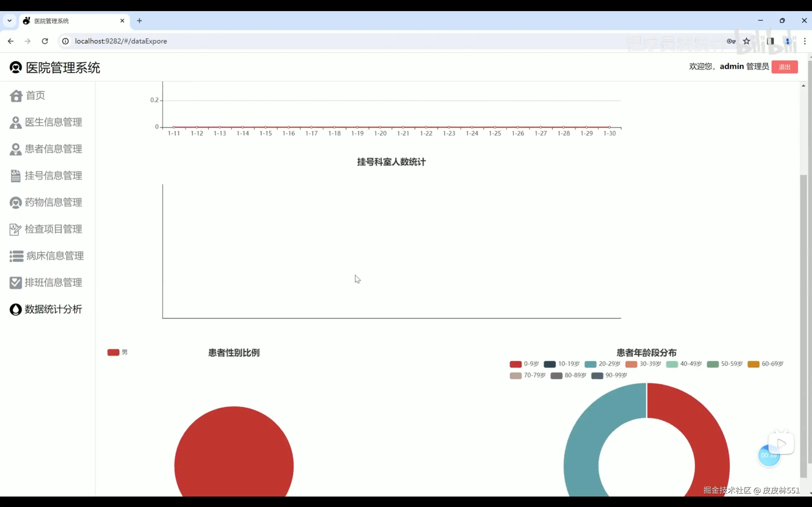The height and width of the screenshot is (507, 812).
Task: Click the scrollbar up arrow
Action: point(803,86)
